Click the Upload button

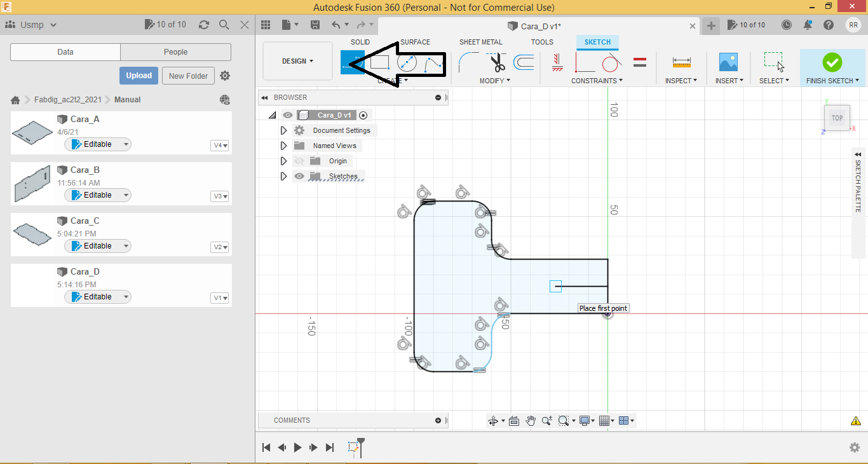click(x=139, y=76)
